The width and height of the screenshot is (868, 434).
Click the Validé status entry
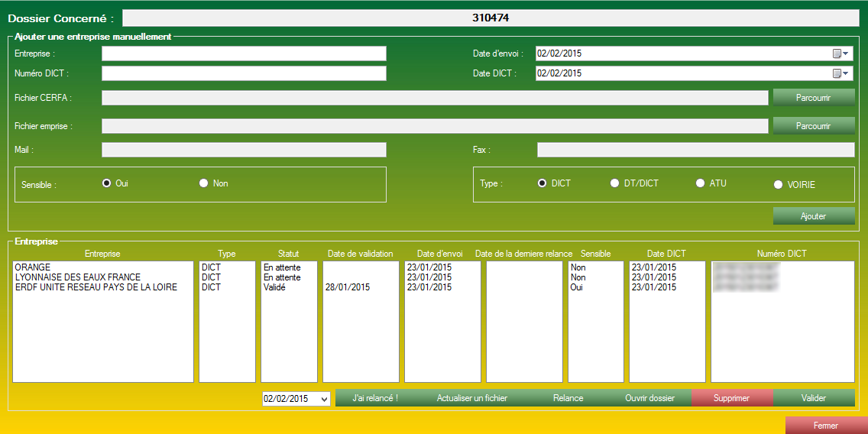click(274, 287)
